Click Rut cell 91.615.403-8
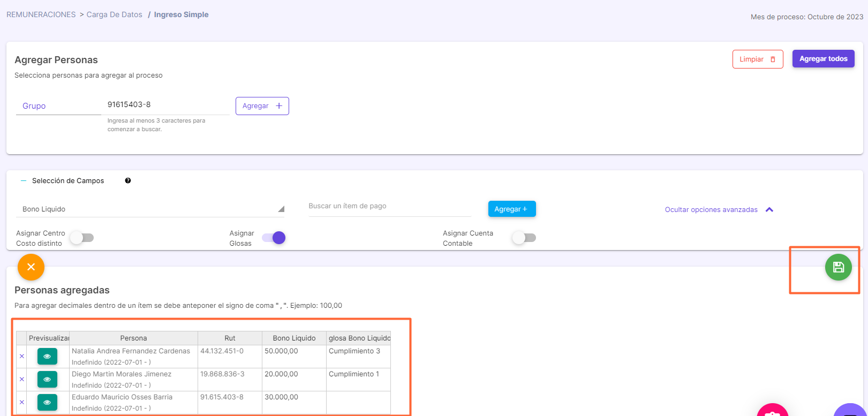The image size is (868, 416). click(x=230, y=402)
